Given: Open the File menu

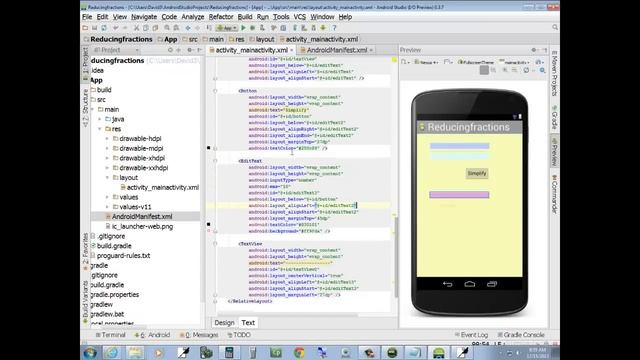Looking at the screenshot, I should (87, 17).
